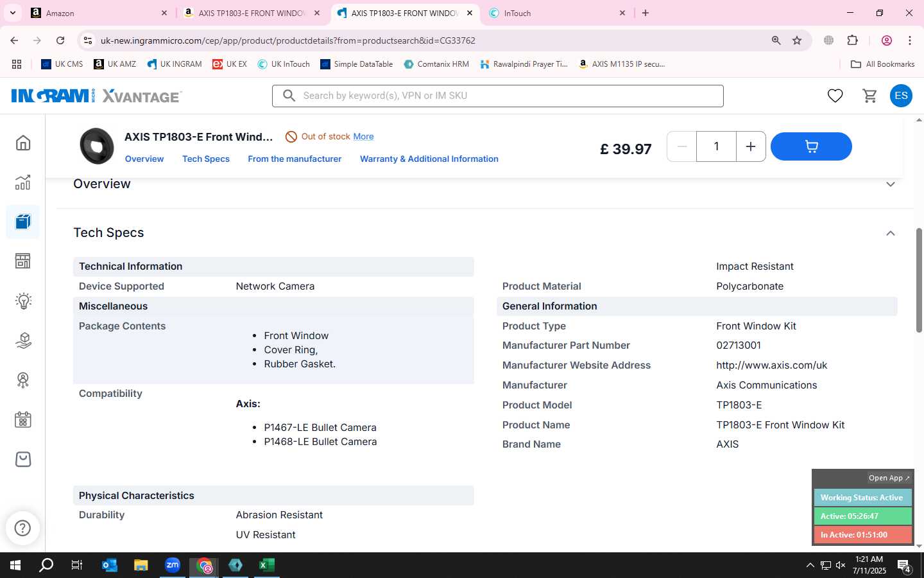The height and width of the screenshot is (578, 924).
Task: Jump to the Overview section link
Action: pos(144,159)
